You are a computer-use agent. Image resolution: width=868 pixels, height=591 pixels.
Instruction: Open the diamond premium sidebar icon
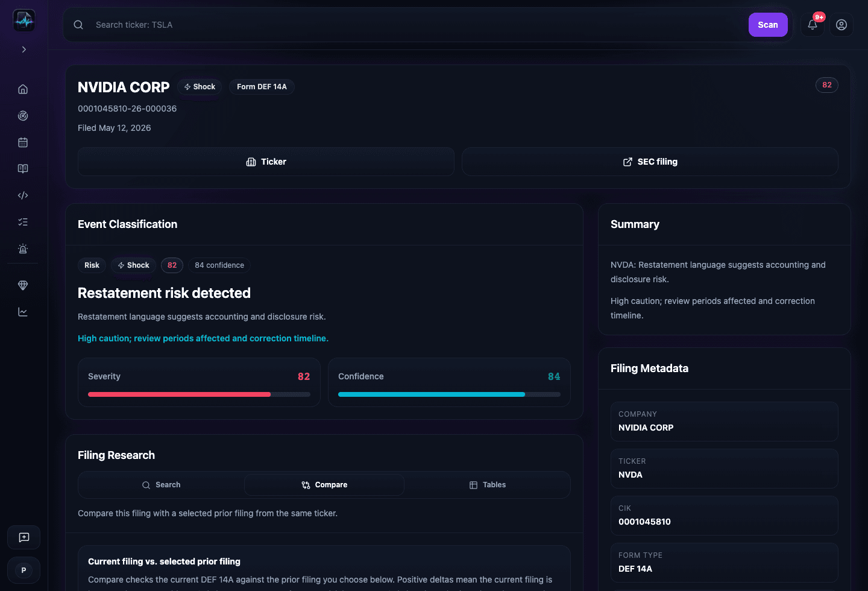pyautogui.click(x=23, y=285)
